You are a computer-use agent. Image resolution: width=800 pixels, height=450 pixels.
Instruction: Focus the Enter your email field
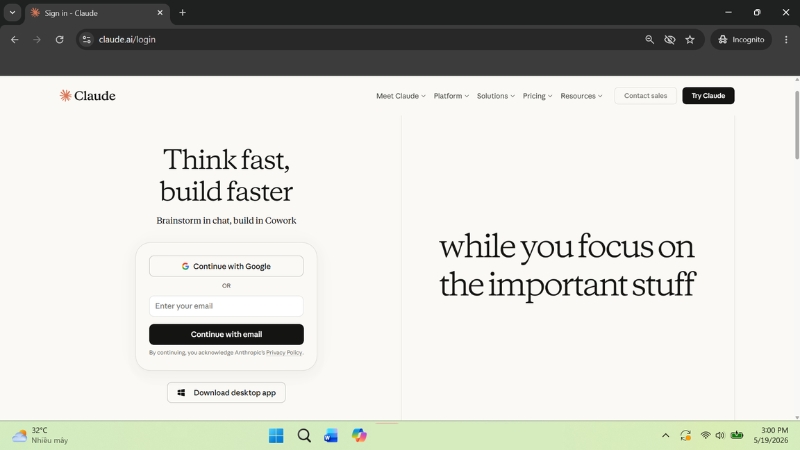[226, 306]
